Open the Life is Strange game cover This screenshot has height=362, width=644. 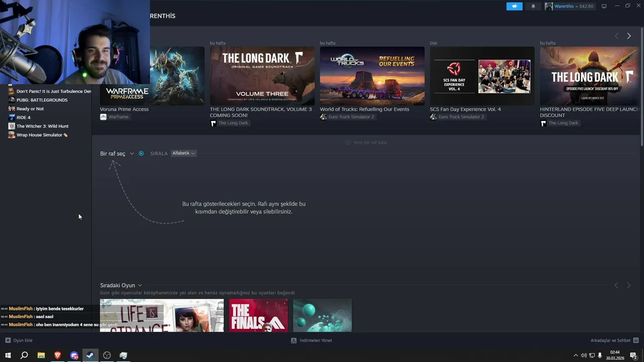pos(162,315)
